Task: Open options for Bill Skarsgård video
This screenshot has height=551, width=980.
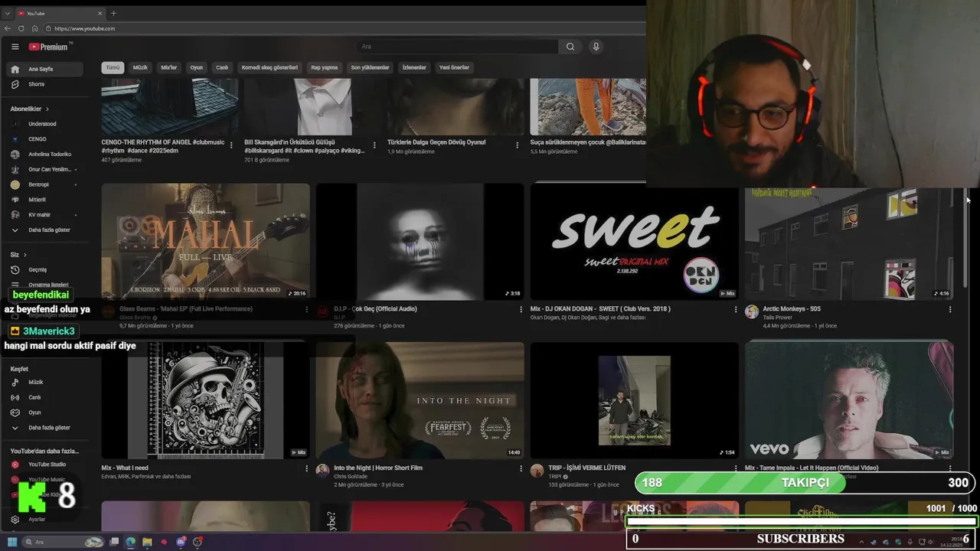Action: coord(374,145)
